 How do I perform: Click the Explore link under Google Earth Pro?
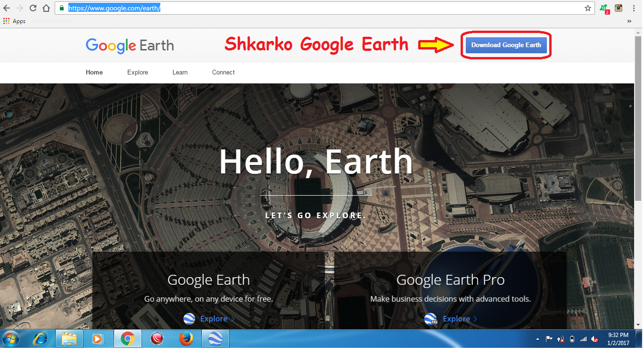point(460,319)
